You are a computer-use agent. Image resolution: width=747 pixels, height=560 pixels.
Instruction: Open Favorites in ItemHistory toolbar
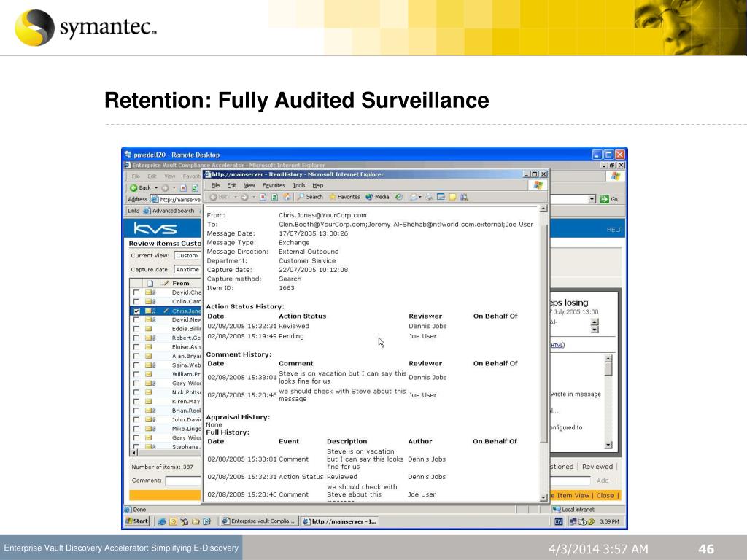[344, 197]
